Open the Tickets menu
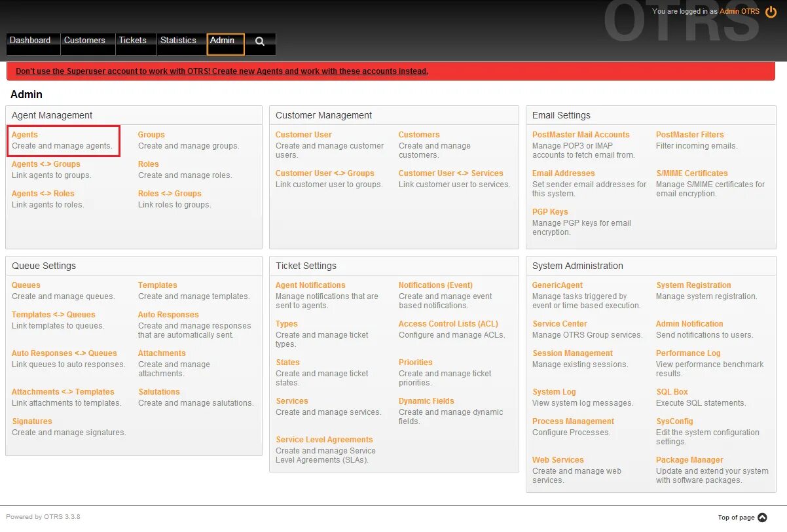 click(x=136, y=44)
